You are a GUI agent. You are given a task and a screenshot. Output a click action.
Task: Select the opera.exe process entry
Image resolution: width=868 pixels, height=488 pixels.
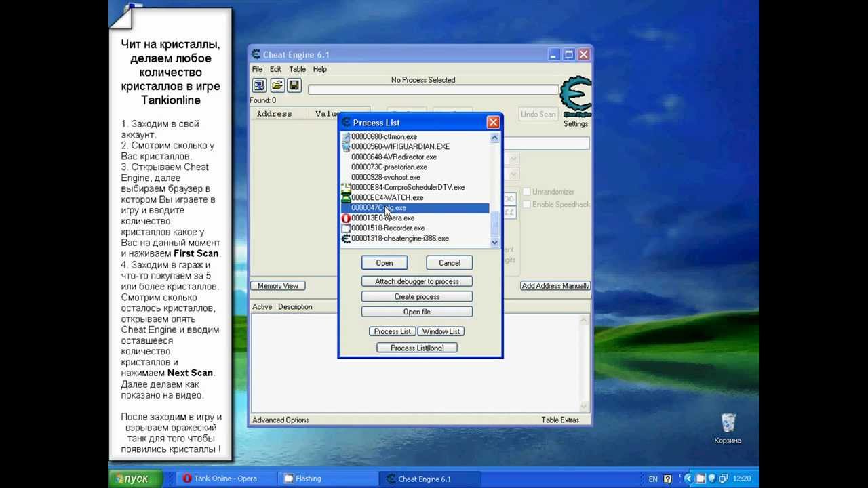click(414, 218)
